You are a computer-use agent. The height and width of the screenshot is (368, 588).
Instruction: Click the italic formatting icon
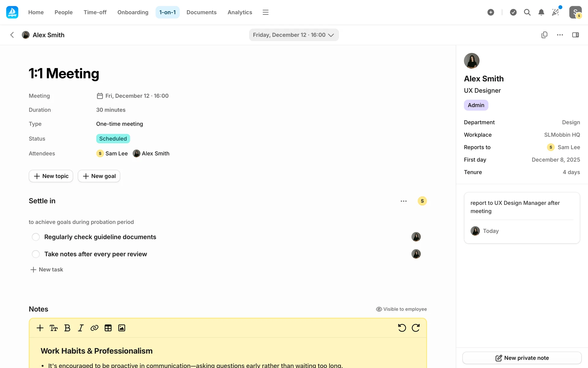pos(81,328)
